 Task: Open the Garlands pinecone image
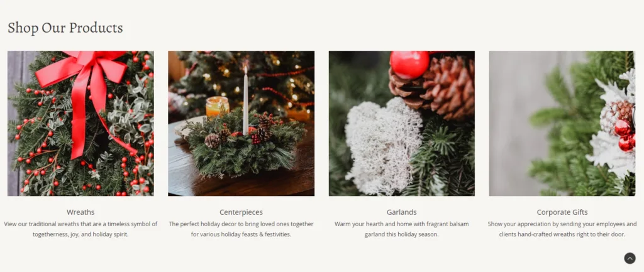tap(402, 123)
